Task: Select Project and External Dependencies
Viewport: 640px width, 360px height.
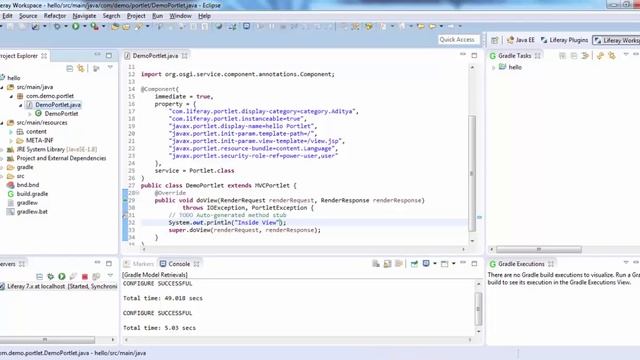Action: (x=61, y=158)
